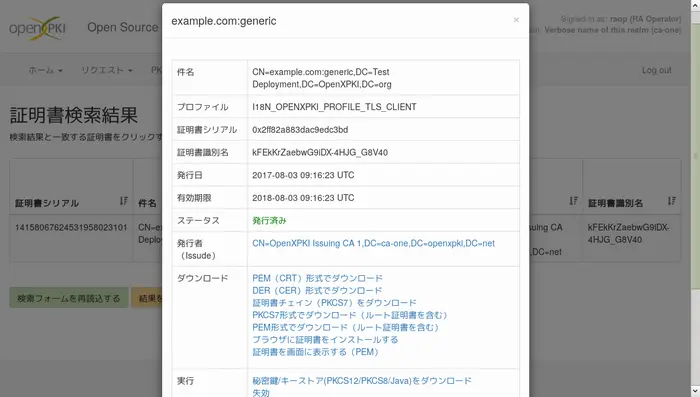Select profile I18N_OPENXPKI_PROFILE_TLS_CLIENT value
The height and width of the screenshot is (397, 700).
pos(334,107)
